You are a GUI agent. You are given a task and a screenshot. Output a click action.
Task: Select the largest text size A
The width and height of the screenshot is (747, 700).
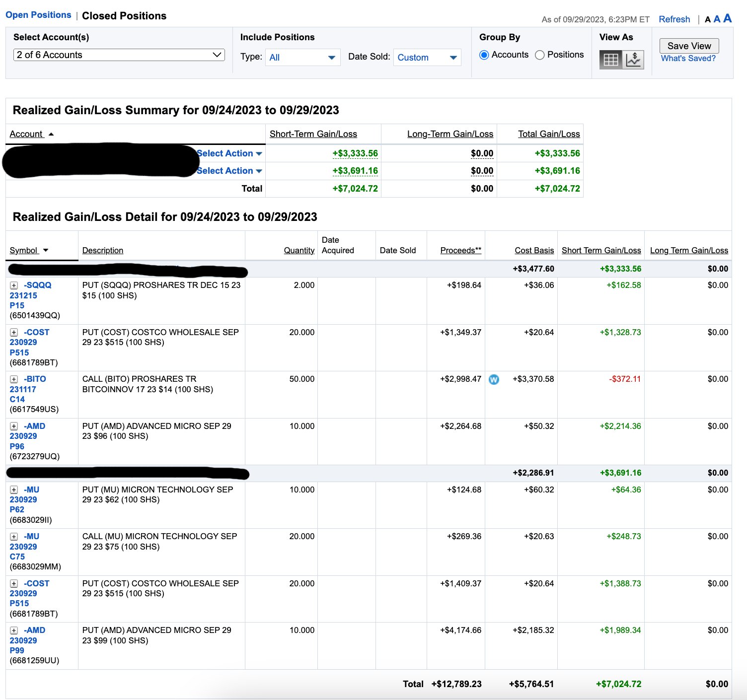[728, 18]
